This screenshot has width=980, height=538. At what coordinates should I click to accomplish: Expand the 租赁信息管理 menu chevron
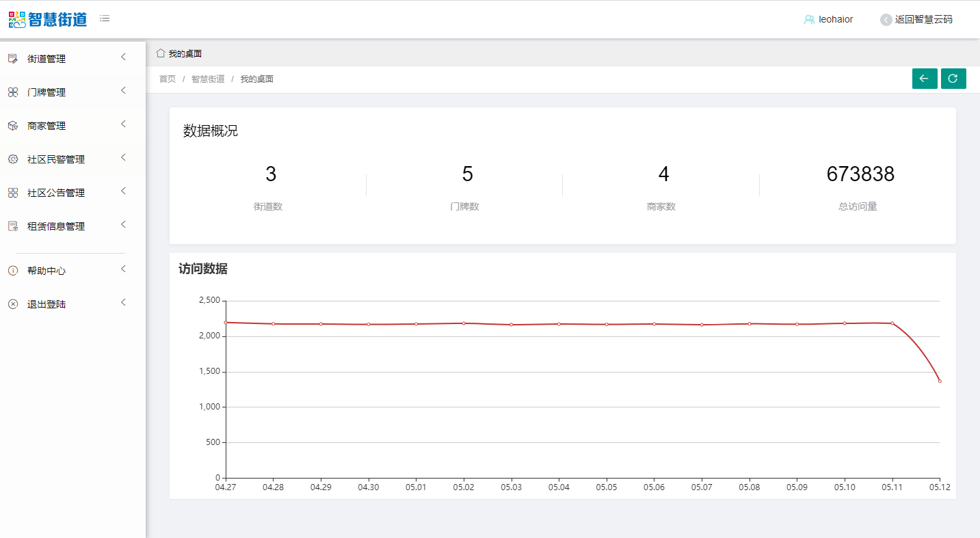tap(123, 225)
